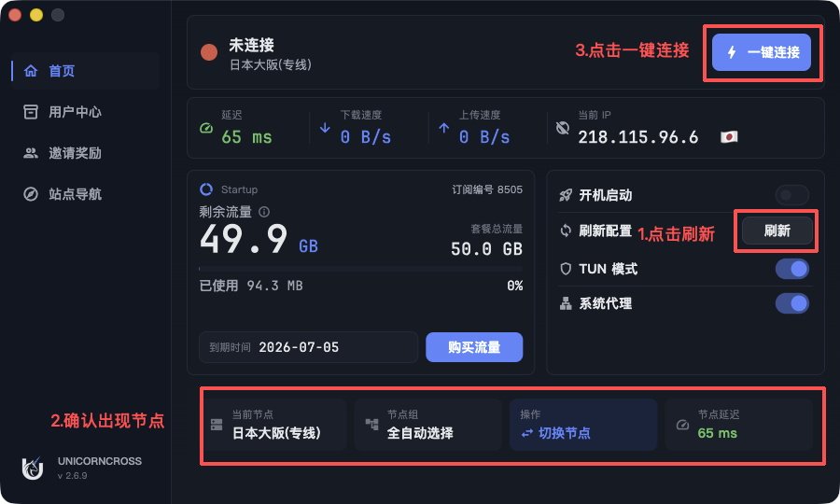
Task: Click the 0% usage percentage
Action: click(515, 286)
